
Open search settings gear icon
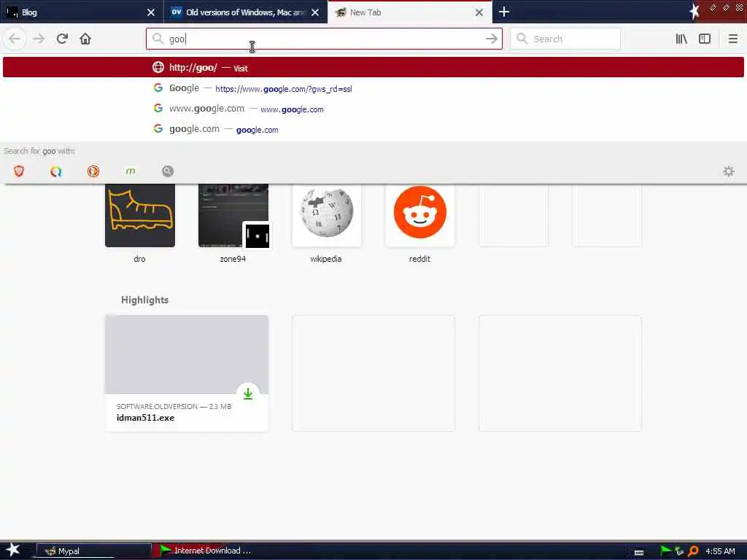729,171
